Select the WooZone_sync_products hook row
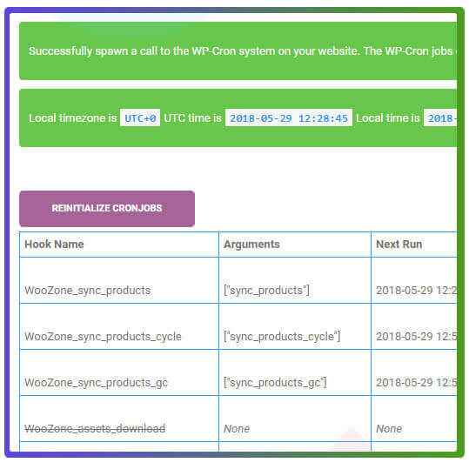 coord(238,280)
